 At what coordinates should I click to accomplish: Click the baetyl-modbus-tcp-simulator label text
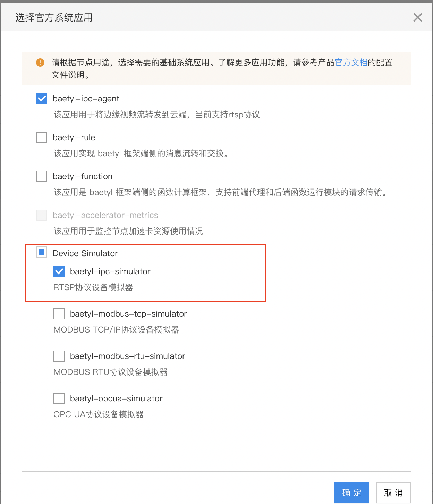pyautogui.click(x=128, y=314)
